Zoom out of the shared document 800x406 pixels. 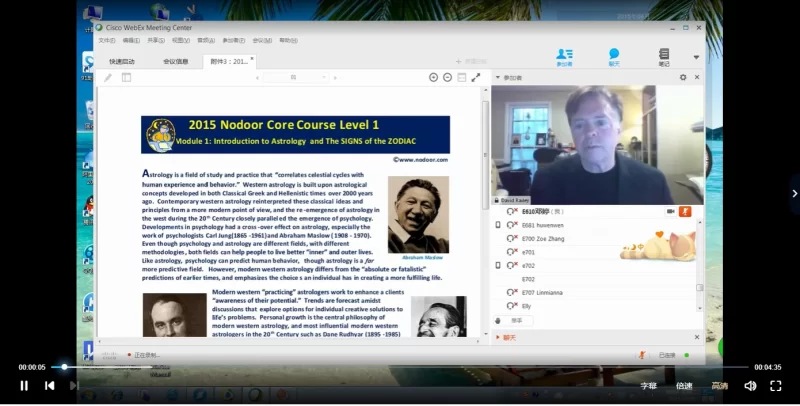coord(447,77)
